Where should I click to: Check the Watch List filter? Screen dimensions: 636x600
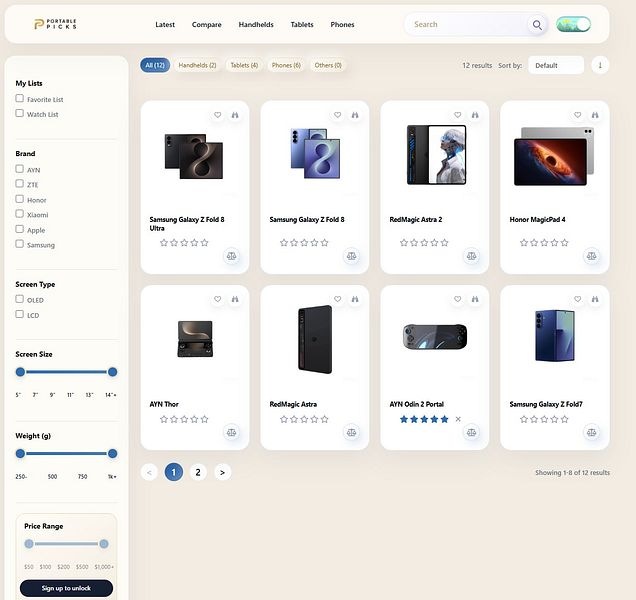coord(19,113)
